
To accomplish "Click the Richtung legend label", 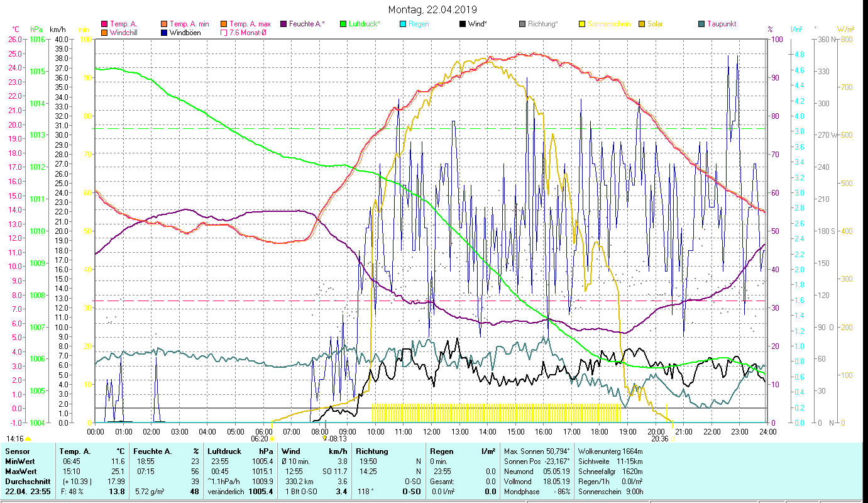I will 542,25.
